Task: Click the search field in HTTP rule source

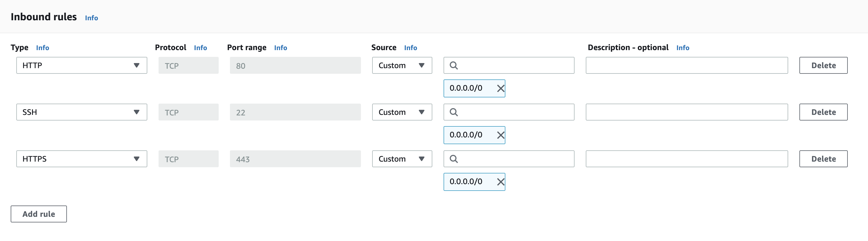Action: click(514, 66)
